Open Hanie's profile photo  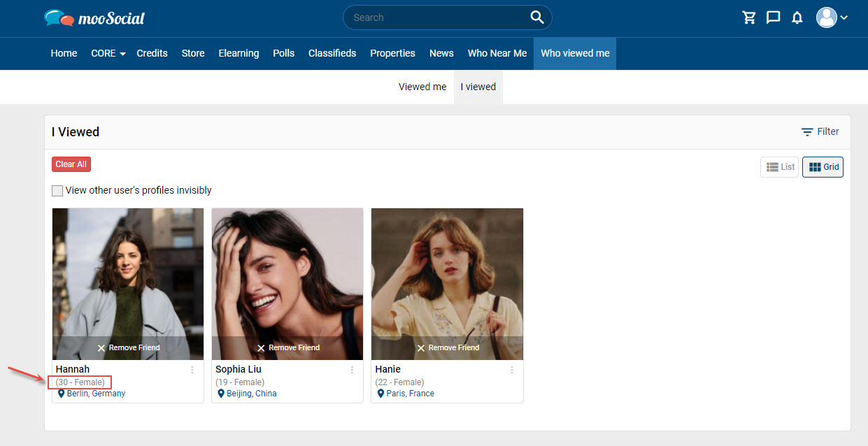[447, 273]
